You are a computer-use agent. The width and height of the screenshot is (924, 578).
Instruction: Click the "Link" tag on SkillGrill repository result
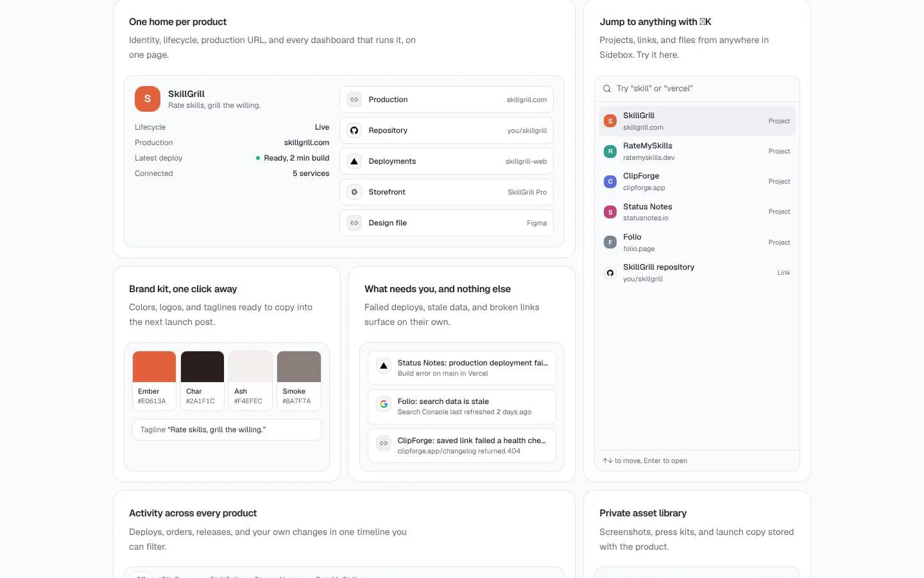click(x=783, y=273)
